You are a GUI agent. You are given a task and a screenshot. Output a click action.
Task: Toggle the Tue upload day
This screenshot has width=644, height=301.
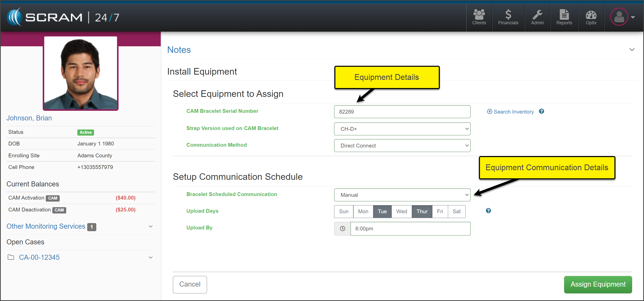point(382,211)
